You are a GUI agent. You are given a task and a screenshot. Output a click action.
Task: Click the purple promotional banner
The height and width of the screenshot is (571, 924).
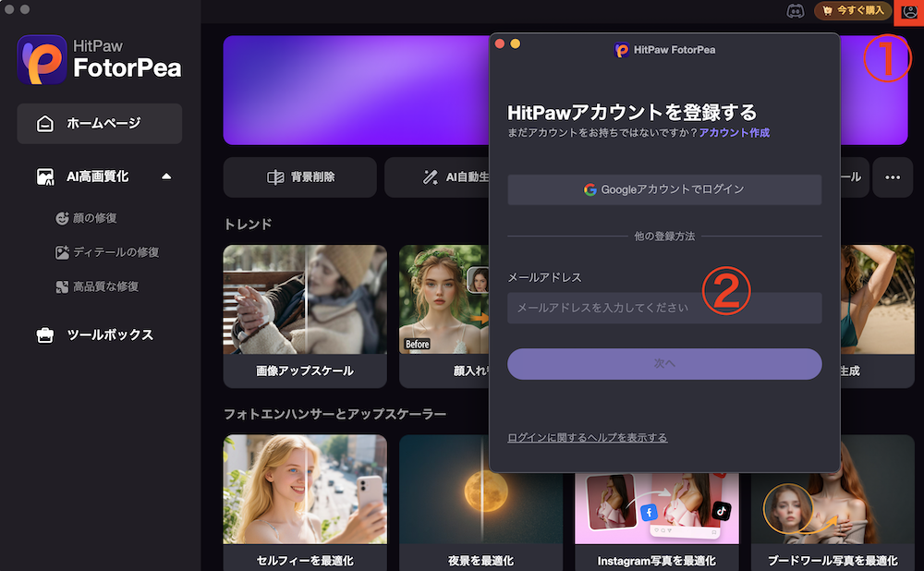356,91
